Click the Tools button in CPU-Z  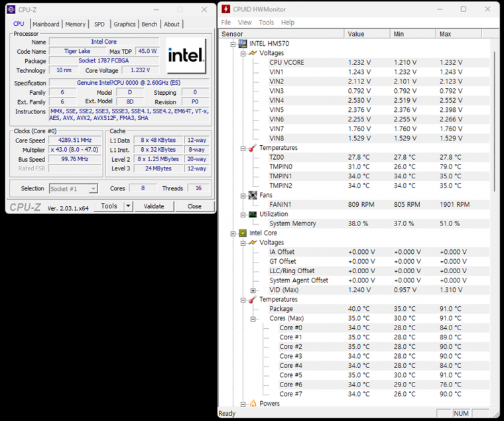[x=109, y=206]
